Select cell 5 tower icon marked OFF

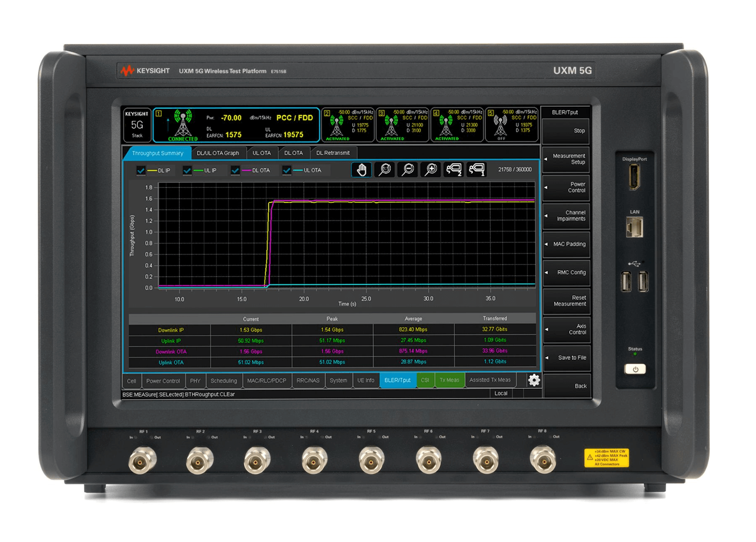pyautogui.click(x=500, y=126)
